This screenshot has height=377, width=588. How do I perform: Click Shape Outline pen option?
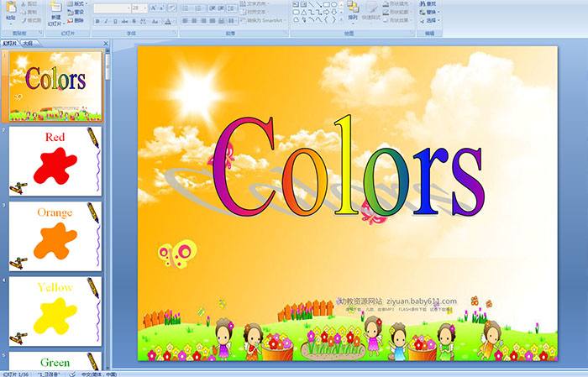click(397, 12)
